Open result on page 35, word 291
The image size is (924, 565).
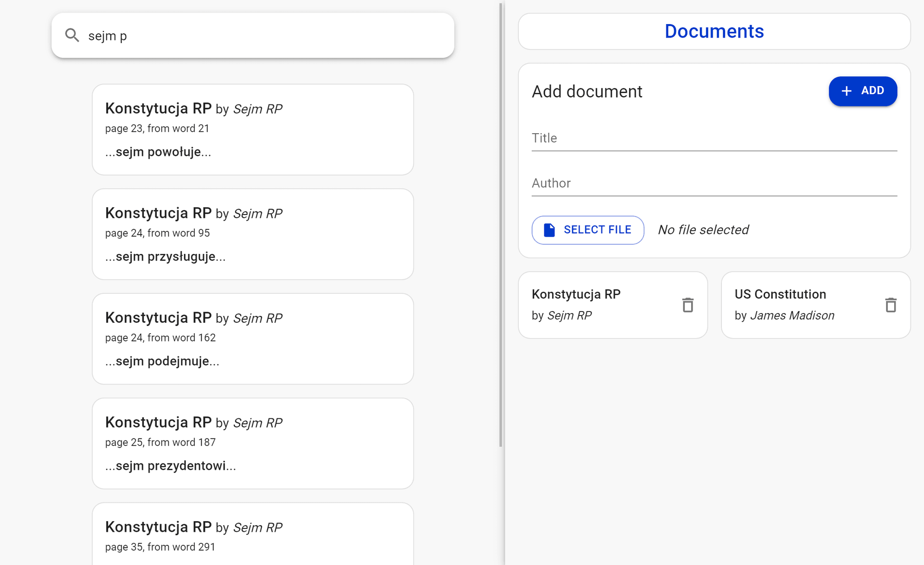point(253,534)
